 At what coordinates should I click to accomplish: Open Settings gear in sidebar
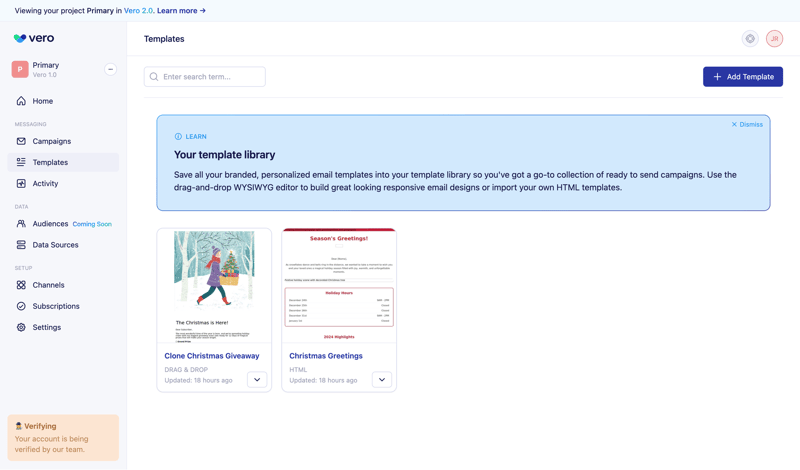point(21,327)
